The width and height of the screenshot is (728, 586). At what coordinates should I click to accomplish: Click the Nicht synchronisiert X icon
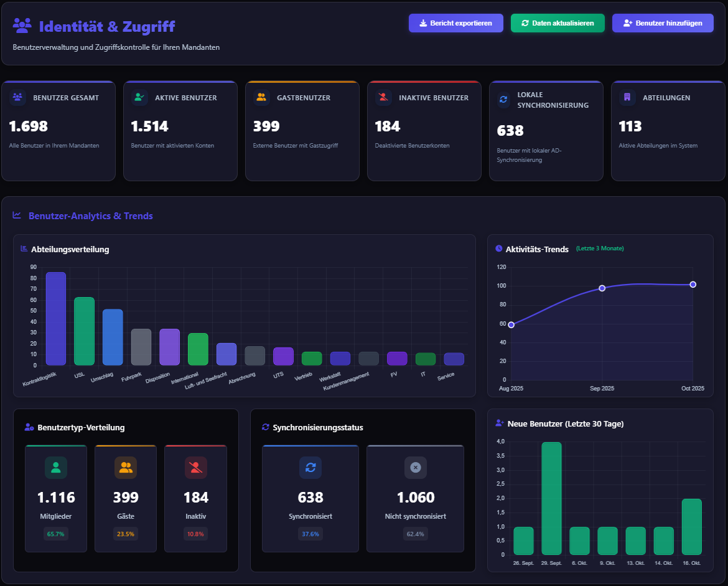[x=416, y=467]
